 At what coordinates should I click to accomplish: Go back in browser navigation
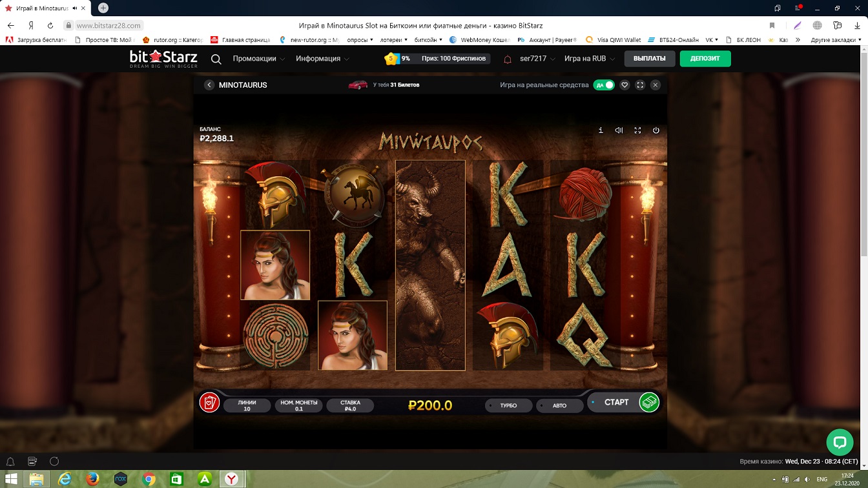pos(10,25)
